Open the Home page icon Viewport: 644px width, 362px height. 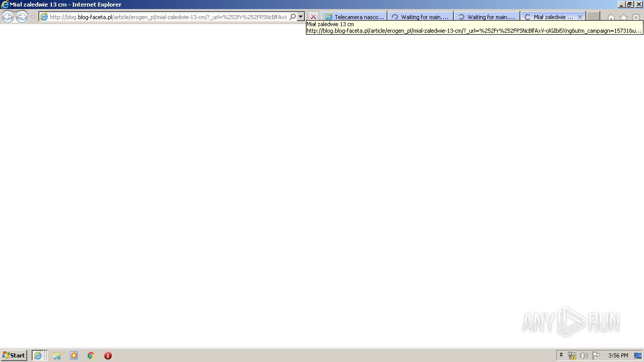(x=611, y=17)
